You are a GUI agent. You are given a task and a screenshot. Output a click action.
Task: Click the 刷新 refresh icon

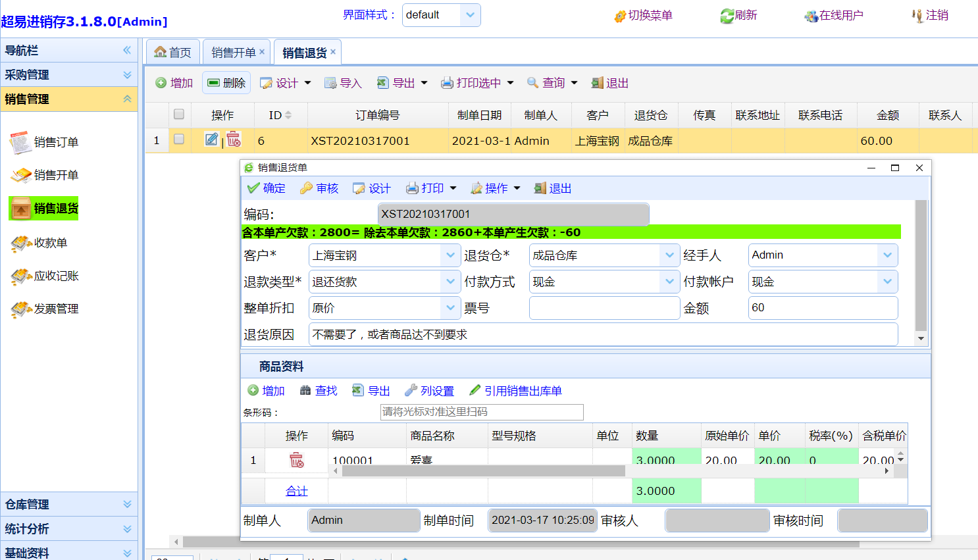coord(727,16)
